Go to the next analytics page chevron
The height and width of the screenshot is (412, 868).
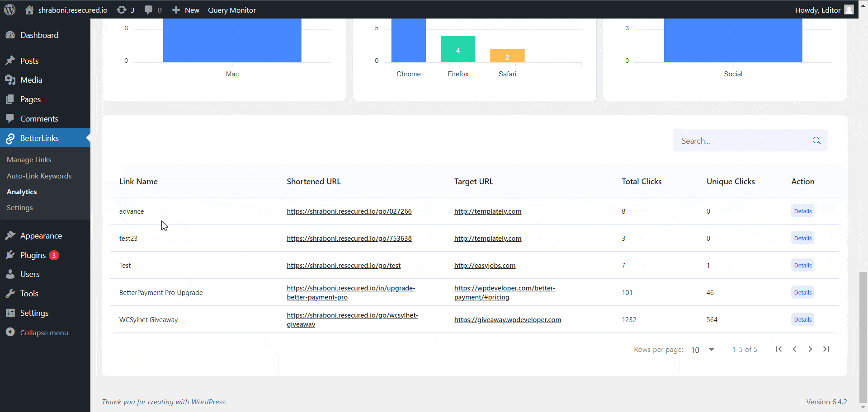810,349
